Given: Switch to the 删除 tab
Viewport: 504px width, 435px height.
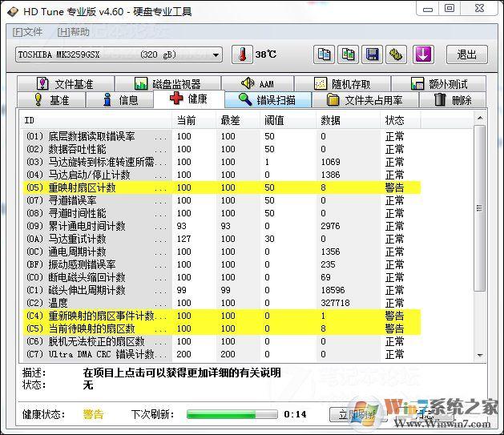Looking at the screenshot, I should [453, 100].
